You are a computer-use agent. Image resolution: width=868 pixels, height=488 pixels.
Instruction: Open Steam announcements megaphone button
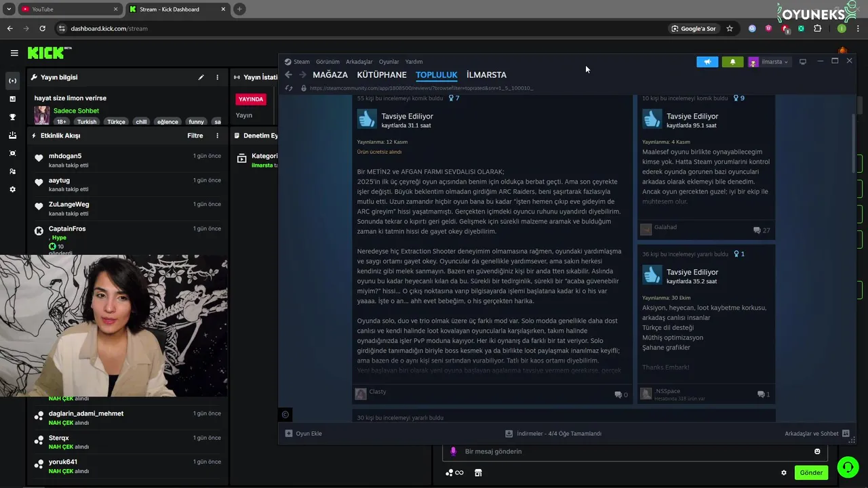click(x=707, y=62)
